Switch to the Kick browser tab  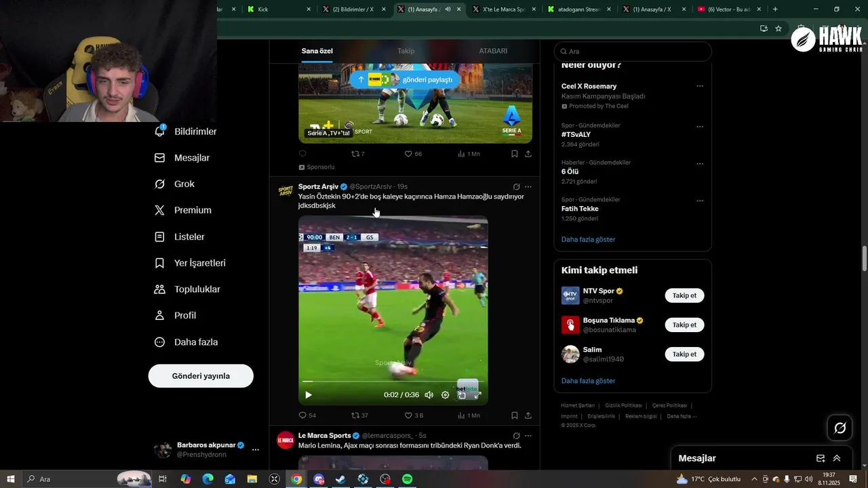(x=279, y=9)
